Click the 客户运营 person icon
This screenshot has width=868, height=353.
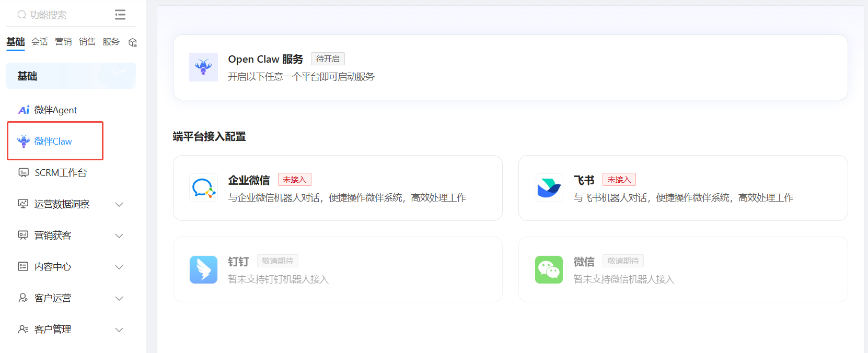(23, 298)
